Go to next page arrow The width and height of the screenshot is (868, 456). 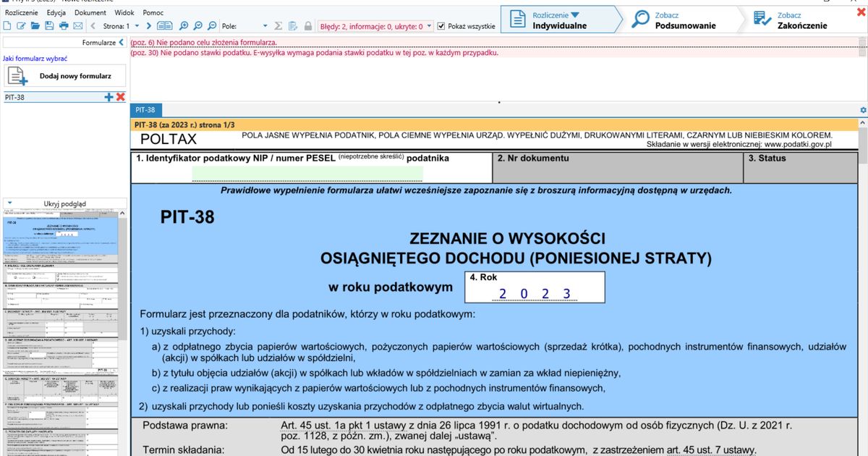click(x=150, y=26)
